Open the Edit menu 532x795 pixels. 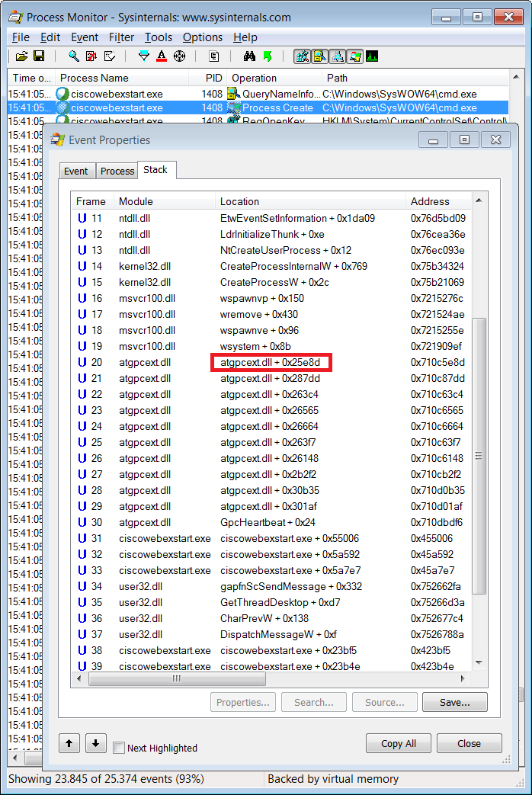[50, 37]
